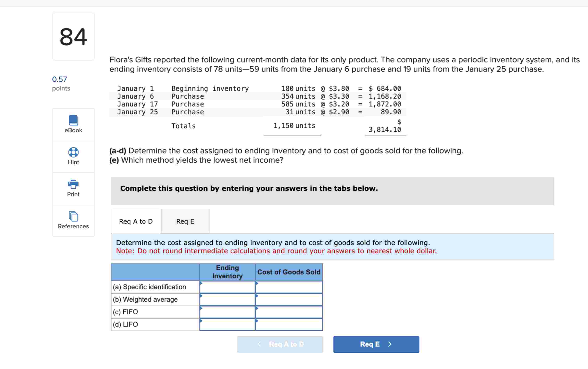The image size is (588, 369).
Task: Click the question number 84 box
Action: pos(73,37)
